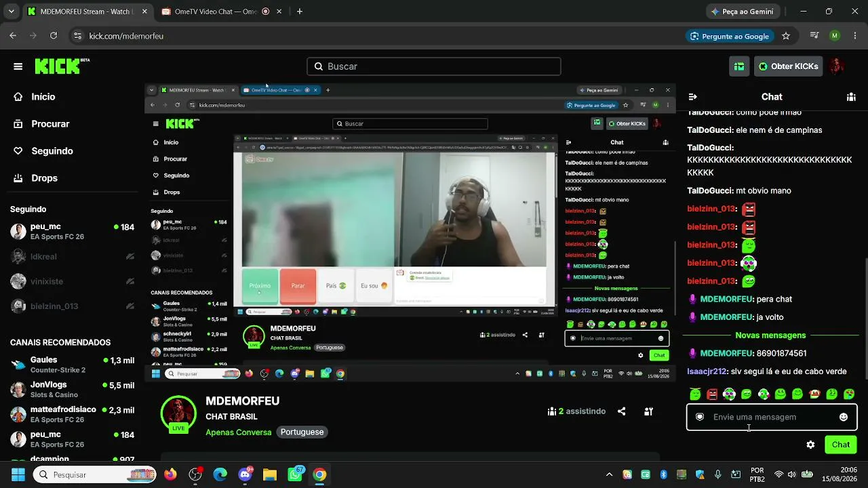Click MDEMORFEU's live avatar below the video
The width and height of the screenshot is (868, 488).
(x=178, y=414)
